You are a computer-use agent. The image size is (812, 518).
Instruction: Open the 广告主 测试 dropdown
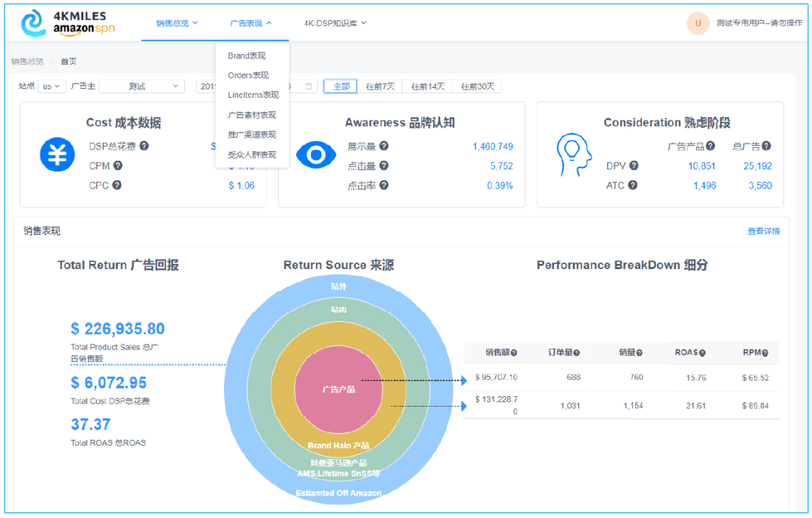pyautogui.click(x=141, y=86)
